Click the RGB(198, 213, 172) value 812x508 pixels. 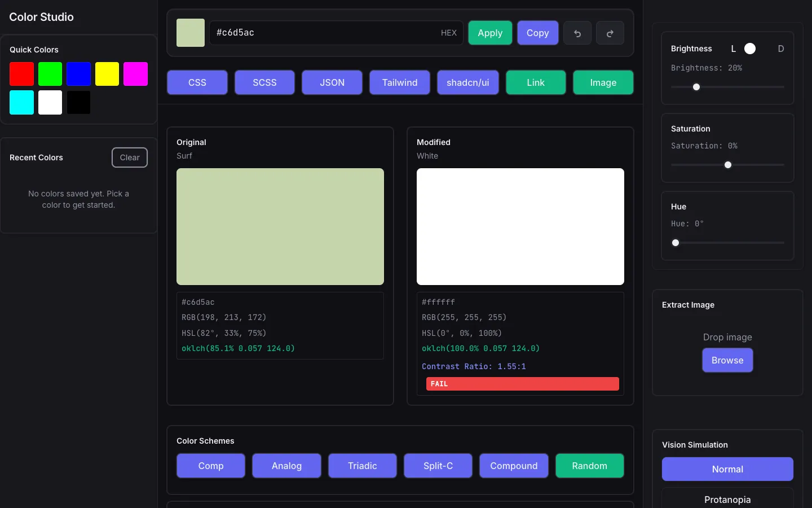point(224,317)
